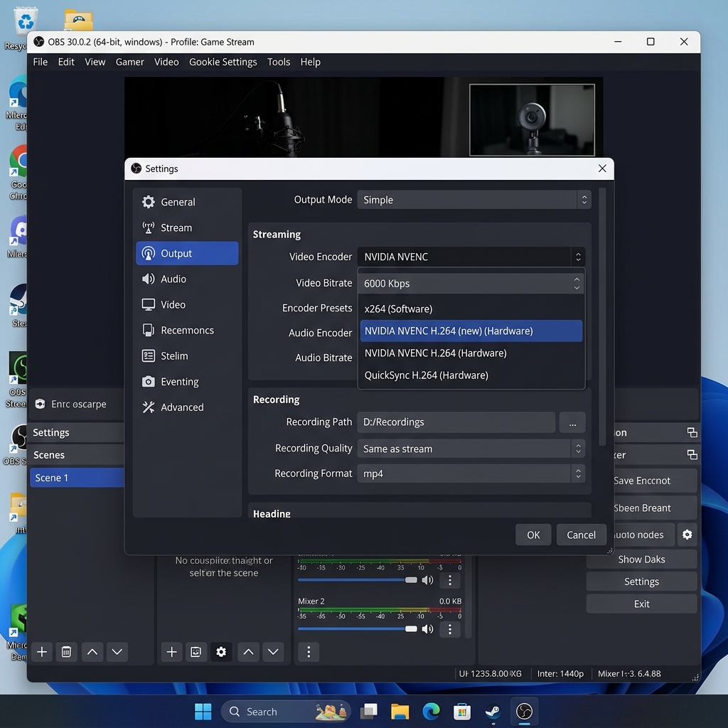Open the Eventing settings category

point(187,382)
